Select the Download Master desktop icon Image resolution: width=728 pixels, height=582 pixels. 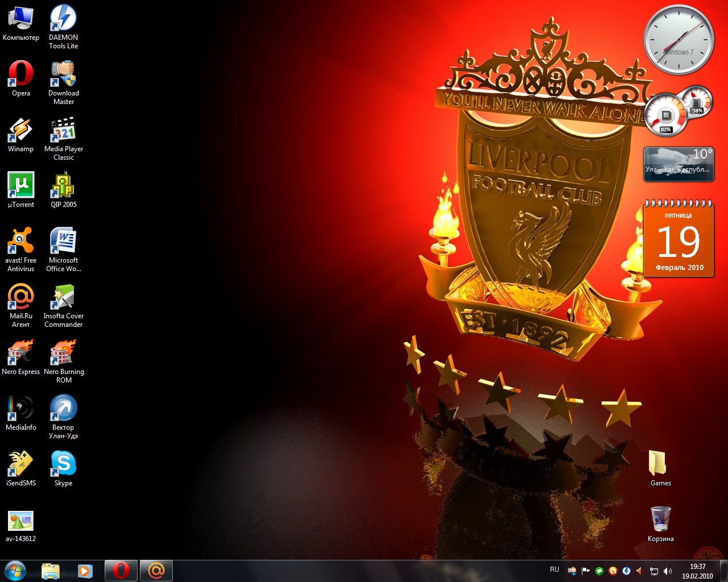point(63,75)
